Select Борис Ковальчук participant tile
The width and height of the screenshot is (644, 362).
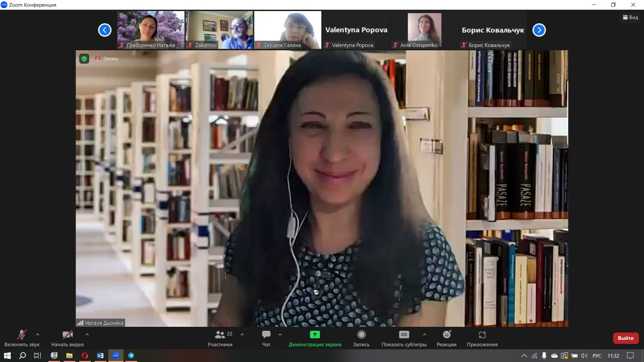493,30
